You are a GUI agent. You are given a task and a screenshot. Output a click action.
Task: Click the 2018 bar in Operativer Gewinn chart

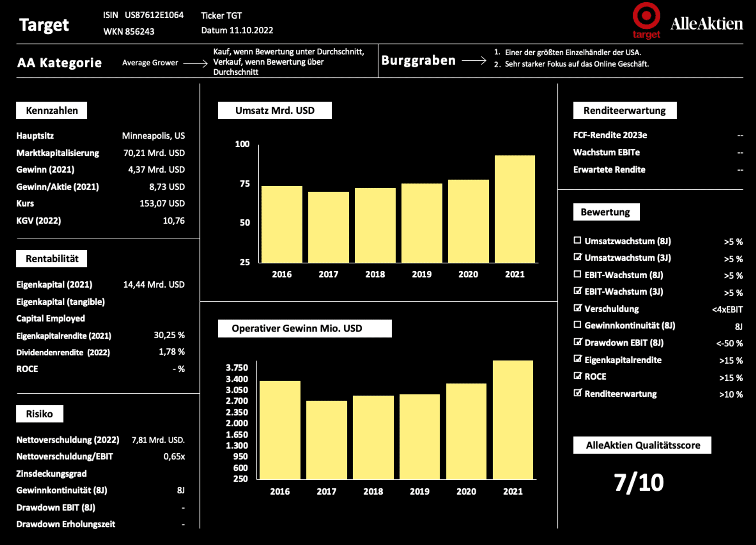pyautogui.click(x=373, y=437)
